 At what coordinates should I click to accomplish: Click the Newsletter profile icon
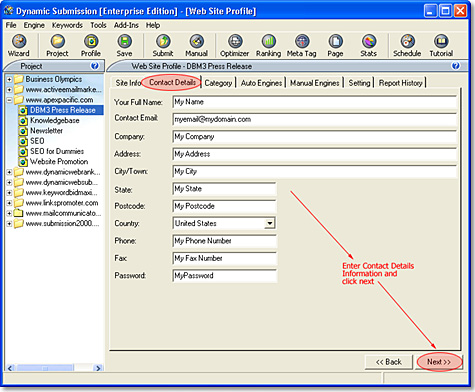point(23,131)
